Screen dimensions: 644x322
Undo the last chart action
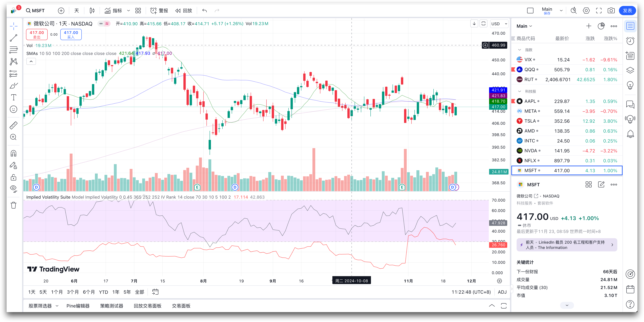coord(205,11)
